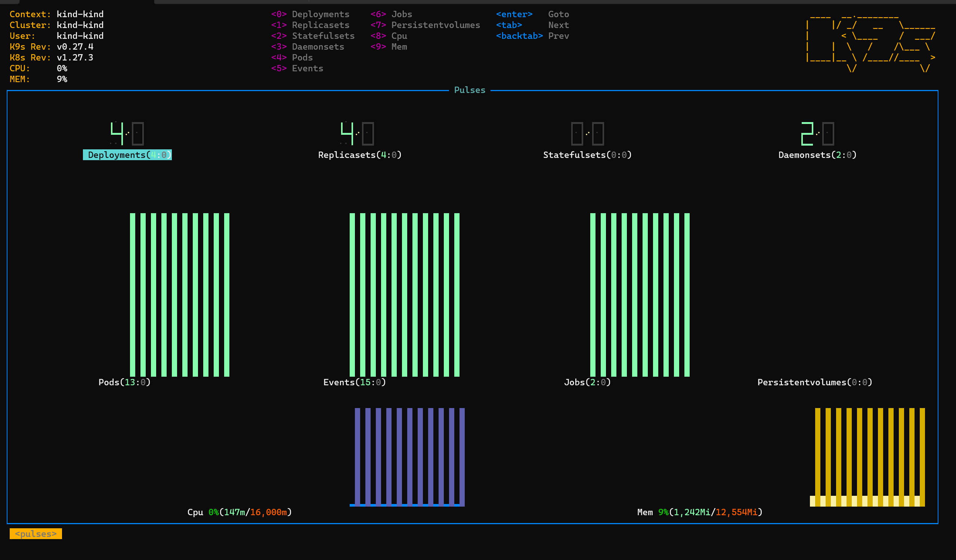Click the <pulses> breadcrumb at bottom
This screenshot has height=560, width=956.
click(x=35, y=534)
